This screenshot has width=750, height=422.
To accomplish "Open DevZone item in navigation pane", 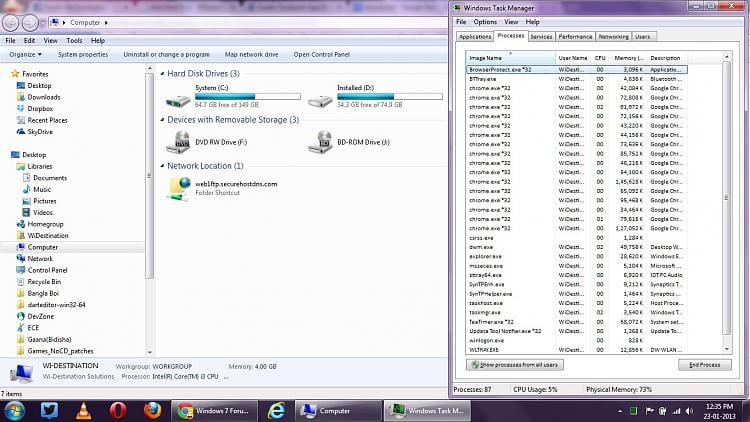I will (x=41, y=316).
